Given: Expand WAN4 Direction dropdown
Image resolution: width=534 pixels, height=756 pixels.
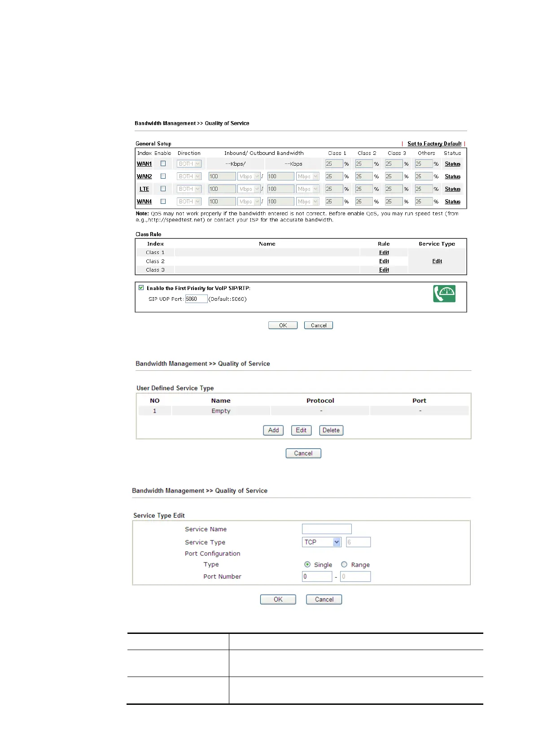Looking at the screenshot, I should click(189, 202).
